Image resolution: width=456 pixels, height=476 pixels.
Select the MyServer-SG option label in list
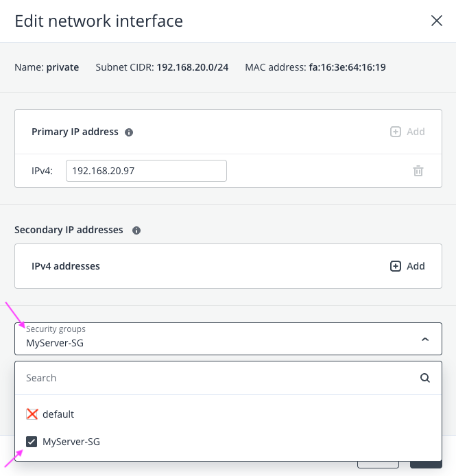tap(71, 442)
